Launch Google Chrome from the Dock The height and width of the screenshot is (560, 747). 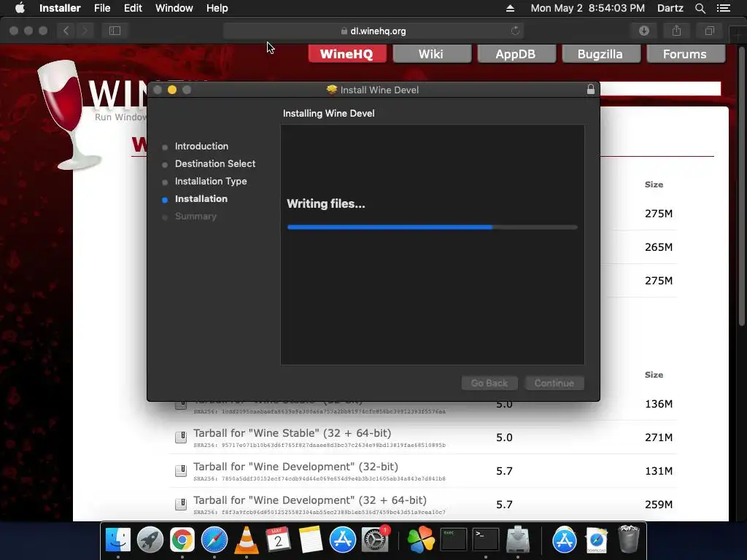click(182, 540)
